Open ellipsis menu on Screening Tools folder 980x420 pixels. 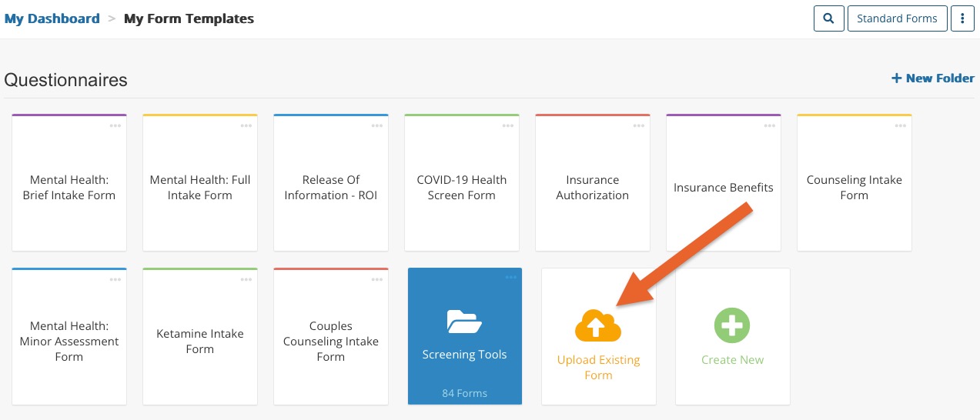tap(511, 278)
